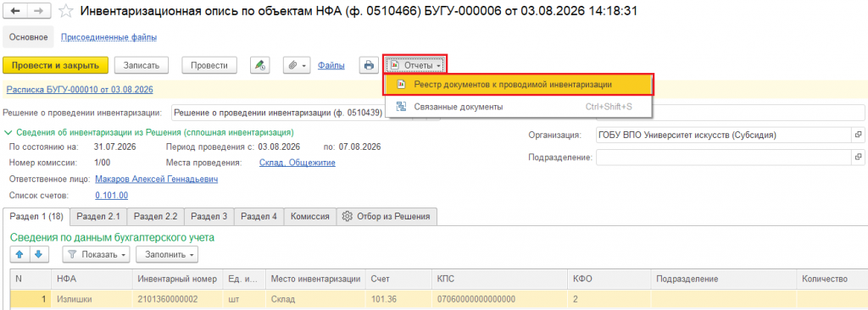Image resolution: width=868 pixels, height=310 pixels.
Task: Click the Инвентарный номер column header
Action: [177, 279]
